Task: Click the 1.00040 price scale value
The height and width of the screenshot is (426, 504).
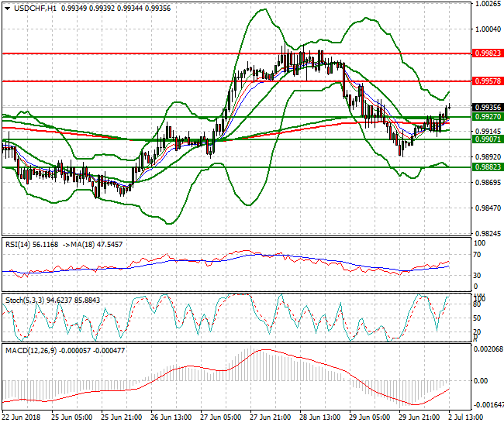Action: (x=488, y=29)
